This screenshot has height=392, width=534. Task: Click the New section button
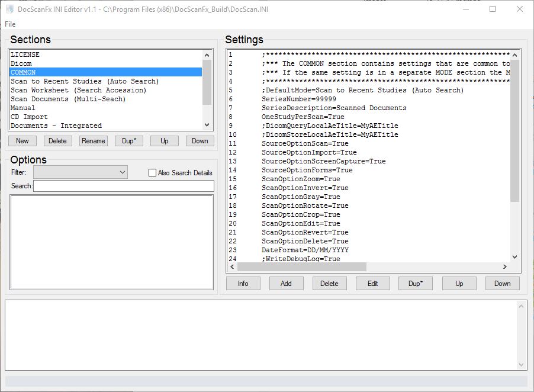[22, 141]
